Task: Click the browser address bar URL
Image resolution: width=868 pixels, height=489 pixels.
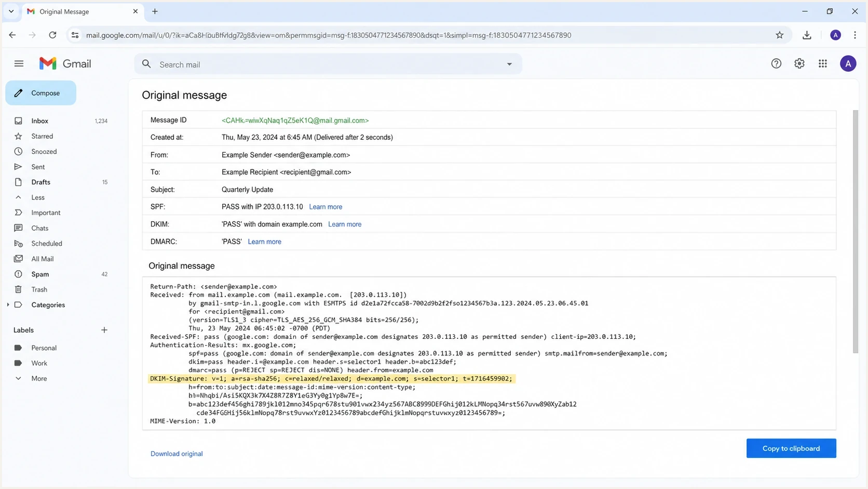Action: 329,35
